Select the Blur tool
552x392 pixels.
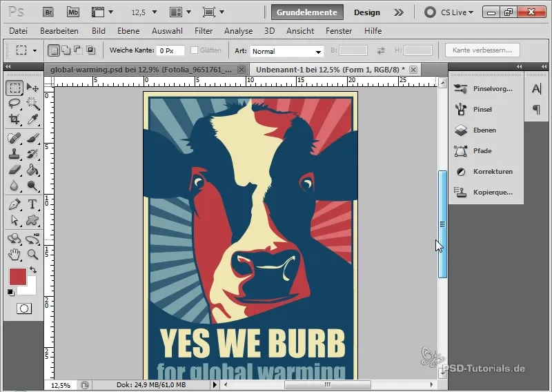(x=14, y=186)
